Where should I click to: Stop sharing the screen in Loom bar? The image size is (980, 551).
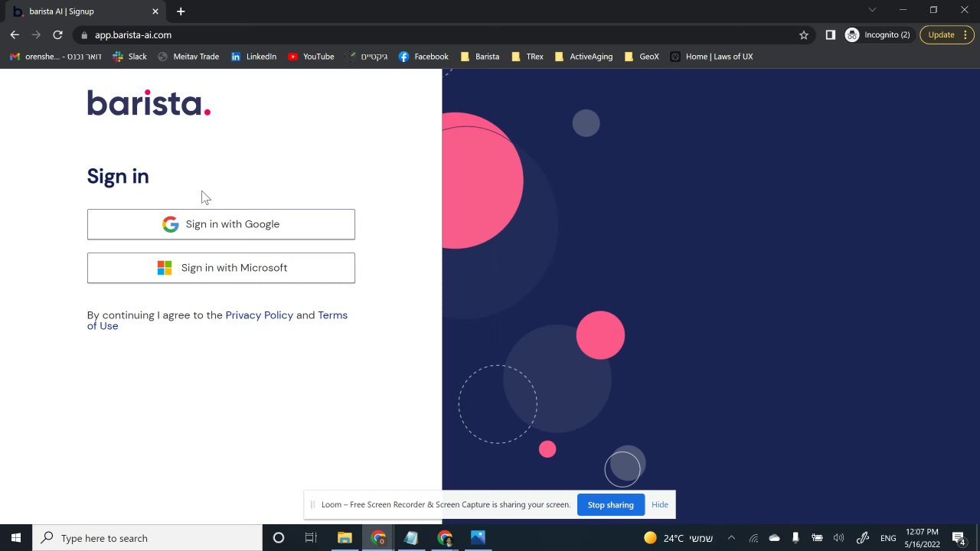610,505
